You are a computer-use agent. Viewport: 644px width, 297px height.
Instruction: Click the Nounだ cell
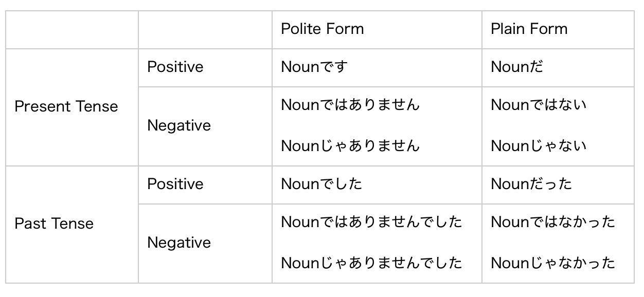[517, 67]
